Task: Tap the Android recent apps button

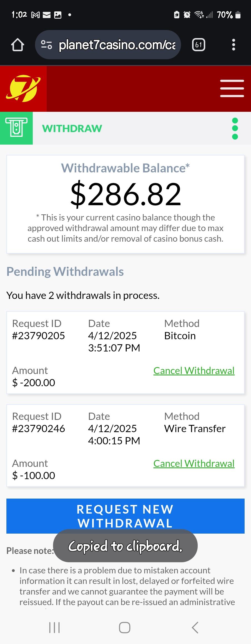Action: [54, 627]
